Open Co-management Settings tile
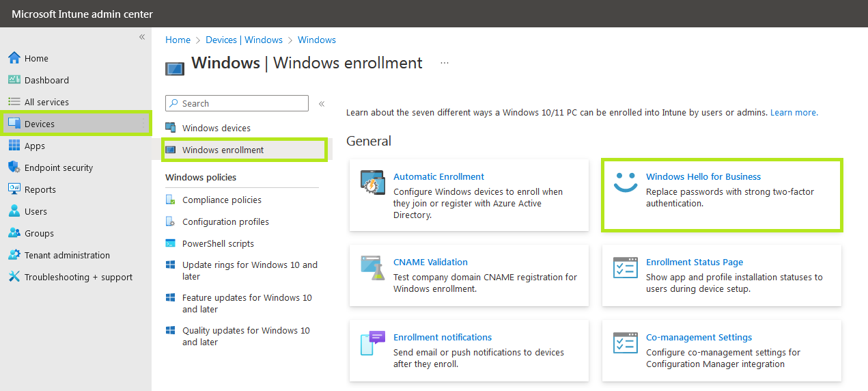Image resolution: width=868 pixels, height=391 pixels. 699,338
